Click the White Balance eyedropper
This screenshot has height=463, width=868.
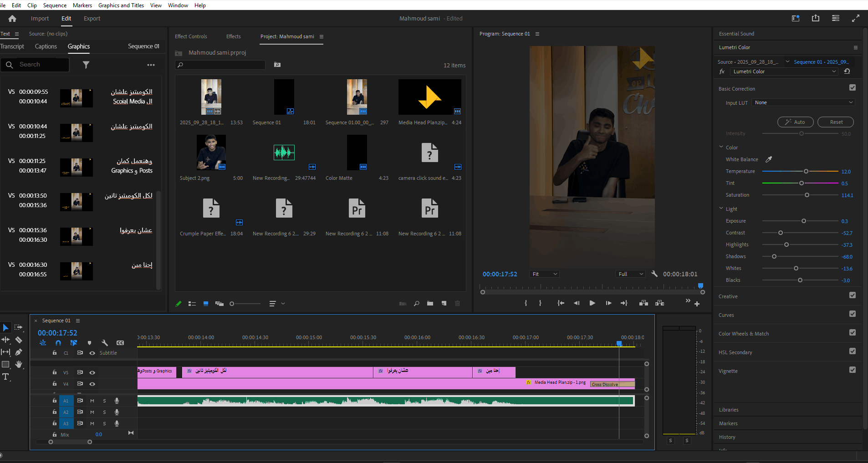tap(769, 159)
